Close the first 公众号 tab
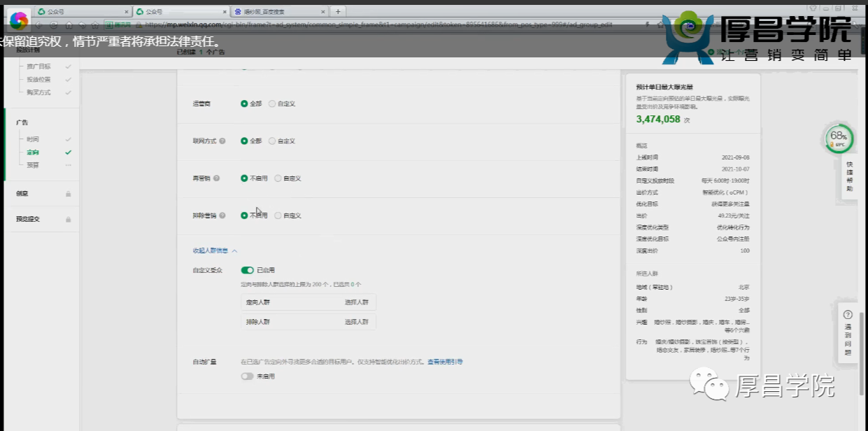Screen dimensions: 868x431 pos(127,12)
